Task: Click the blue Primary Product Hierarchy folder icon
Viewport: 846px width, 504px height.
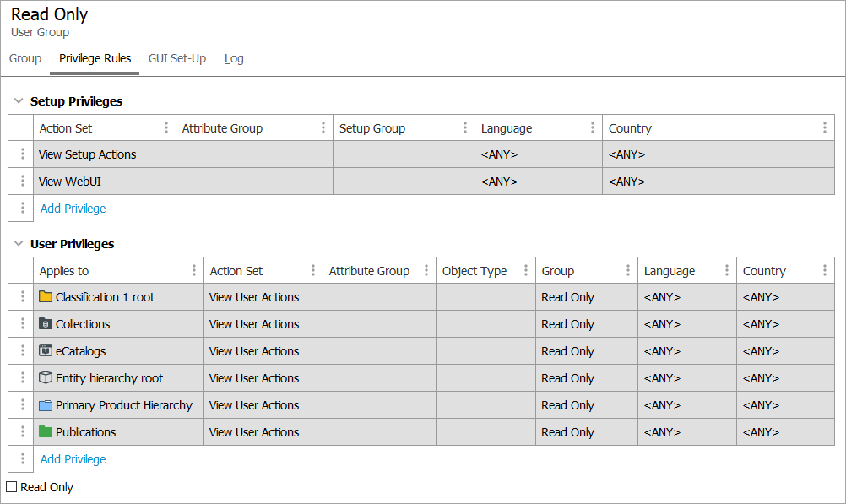Action: pyautogui.click(x=46, y=405)
